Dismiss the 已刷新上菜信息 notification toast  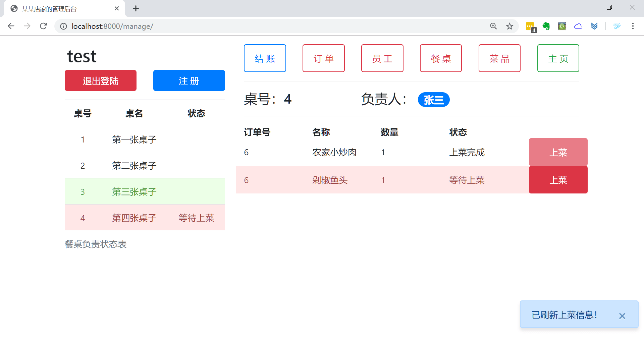pyautogui.click(x=622, y=316)
